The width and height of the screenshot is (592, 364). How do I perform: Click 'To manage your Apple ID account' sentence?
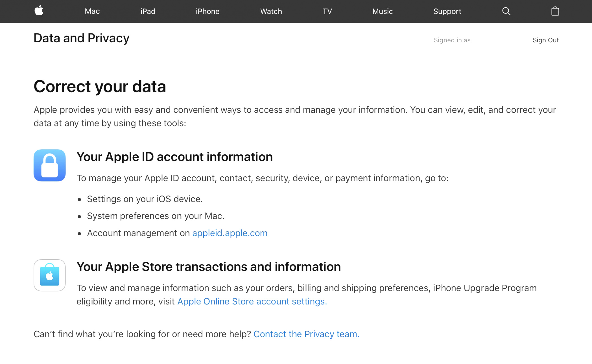[263, 178]
